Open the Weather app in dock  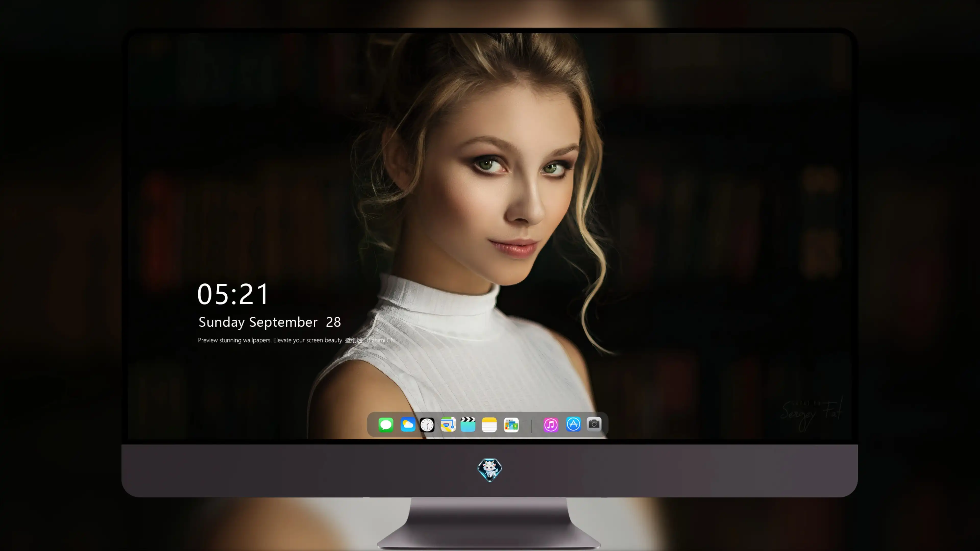[408, 424]
